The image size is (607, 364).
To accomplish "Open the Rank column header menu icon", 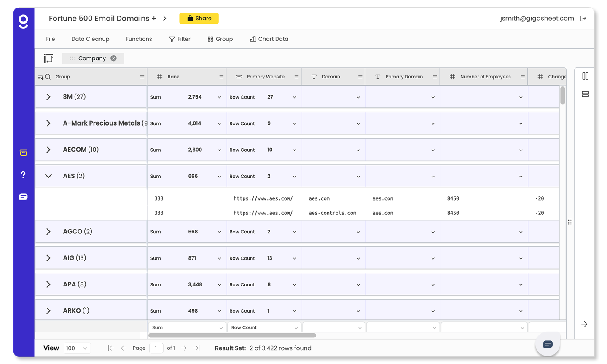I will tap(221, 76).
